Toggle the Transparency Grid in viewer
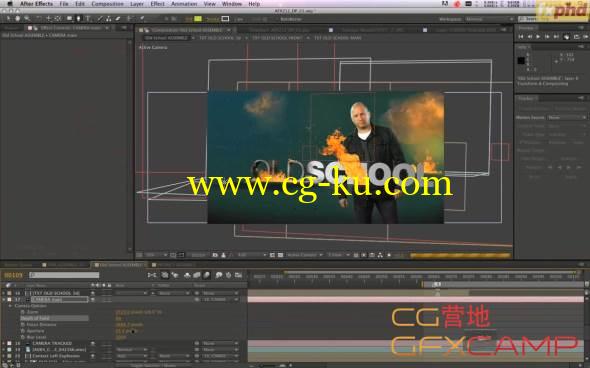The height and width of the screenshot is (368, 590). point(280,255)
